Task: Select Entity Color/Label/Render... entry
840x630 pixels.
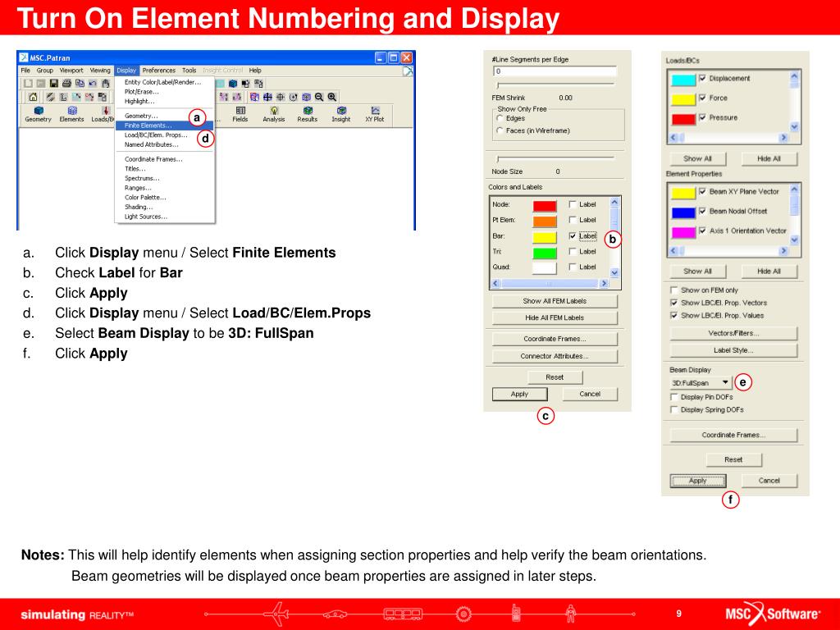Action: [164, 82]
